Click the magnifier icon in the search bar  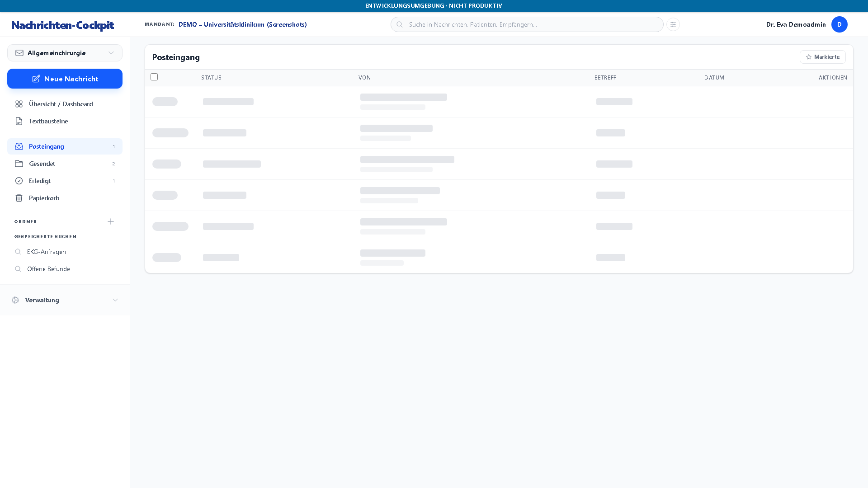pyautogui.click(x=400, y=24)
